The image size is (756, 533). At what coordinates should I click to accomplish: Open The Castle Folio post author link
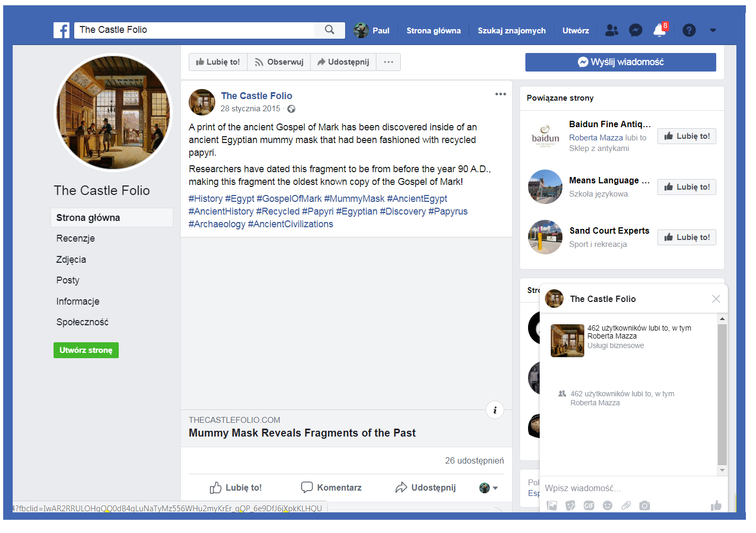pos(257,96)
